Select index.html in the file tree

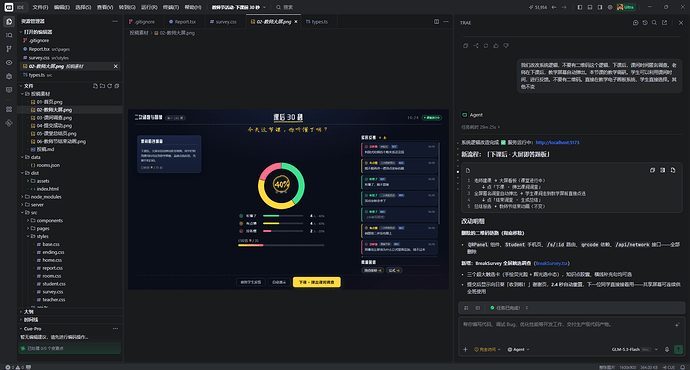click(x=48, y=189)
